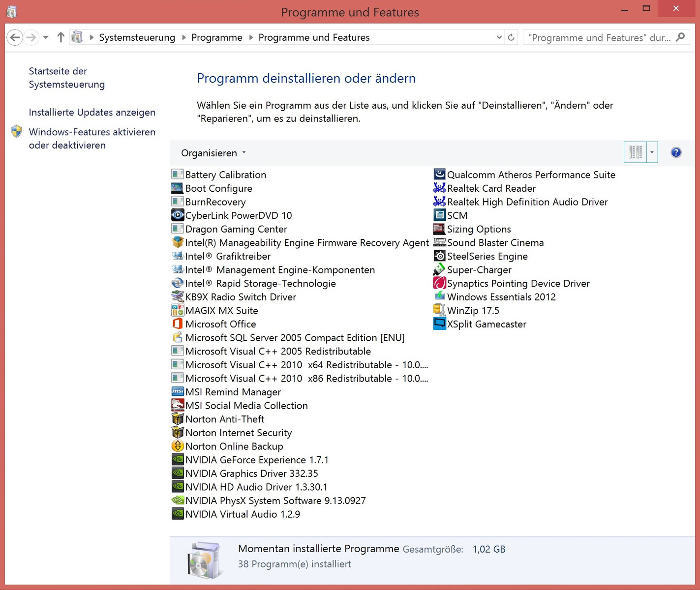Screen dimensions: 700x590
Task: Click the MSI Social Media Collection icon
Action: tap(178, 406)
